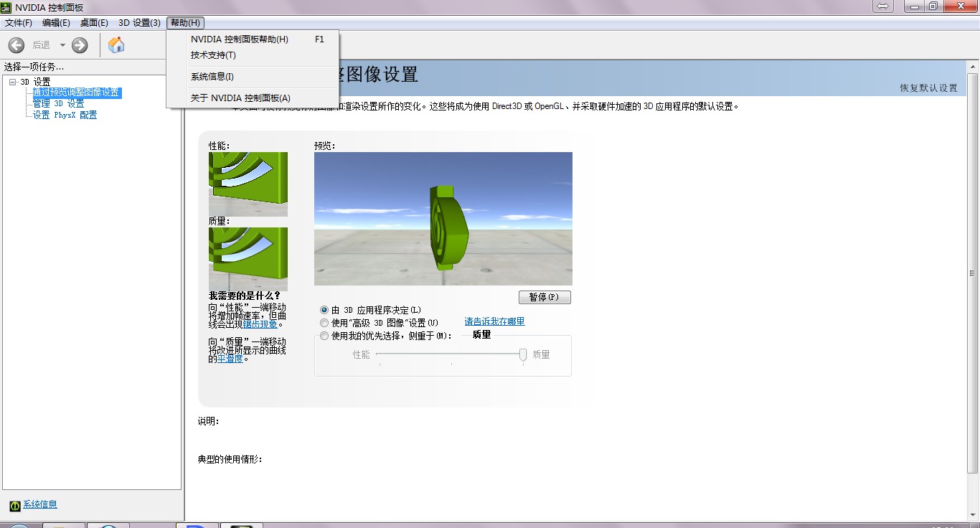The width and height of the screenshot is (980, 528).
Task: Click the Forward arrow icon in toolbar
Action: tap(80, 45)
